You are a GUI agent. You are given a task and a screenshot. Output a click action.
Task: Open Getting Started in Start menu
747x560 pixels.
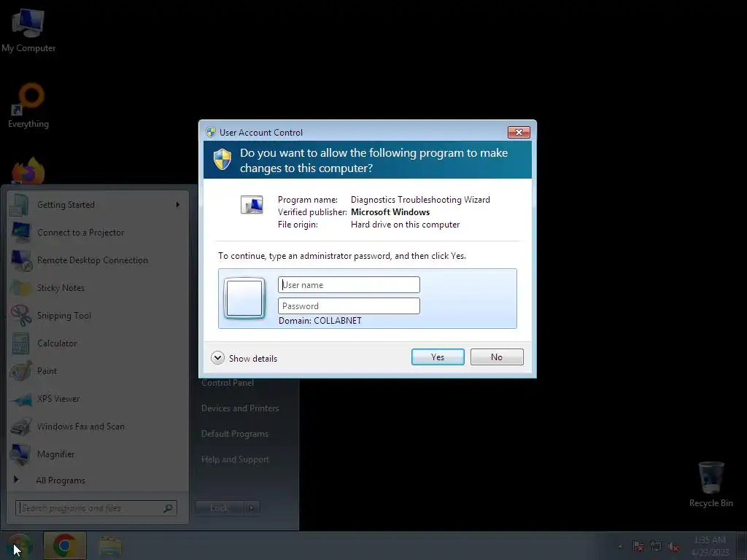pos(98,205)
